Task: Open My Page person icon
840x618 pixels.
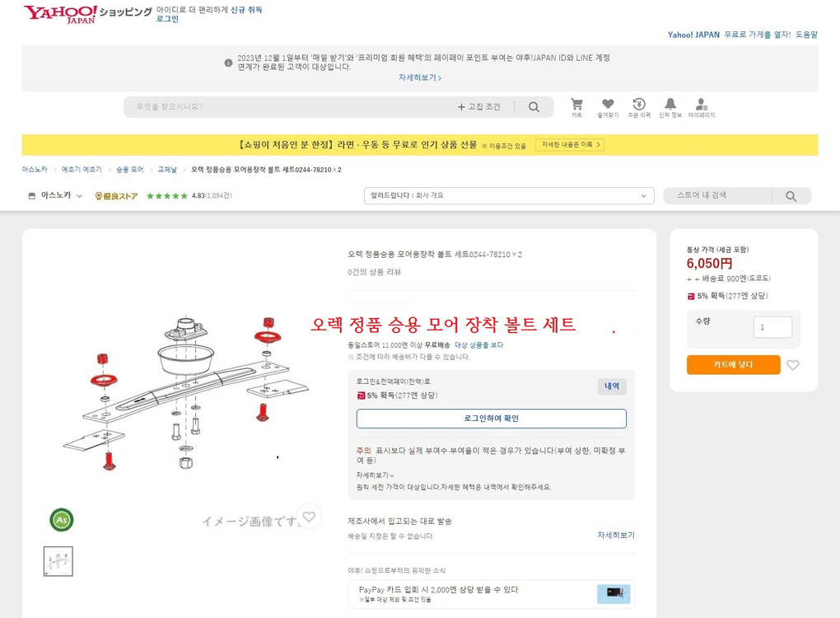Action: pyautogui.click(x=702, y=107)
